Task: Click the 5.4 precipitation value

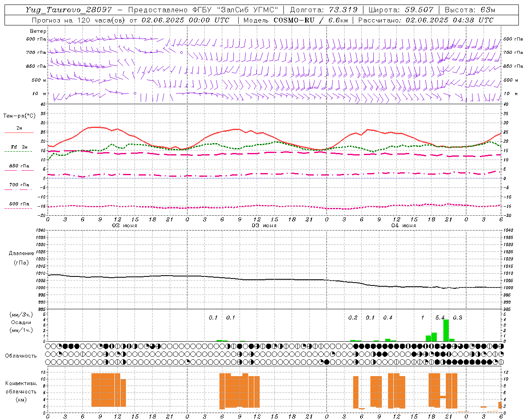Action: click(x=440, y=317)
